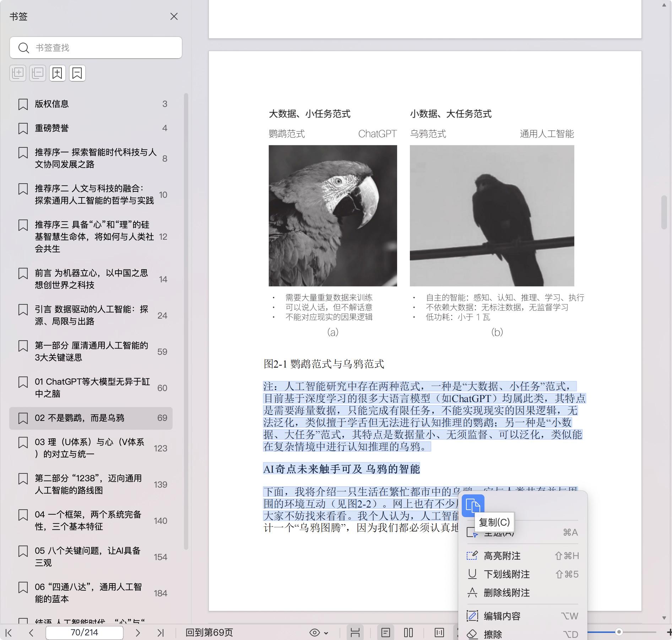The height and width of the screenshot is (640, 672).
Task: Toggle fit-width page display
Action: pos(355,633)
